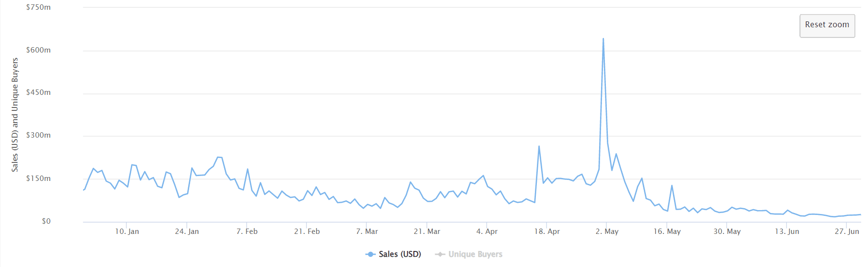Click the spike before 18. Apr
Image resolution: width=868 pixels, height=267 pixels.
tap(539, 146)
